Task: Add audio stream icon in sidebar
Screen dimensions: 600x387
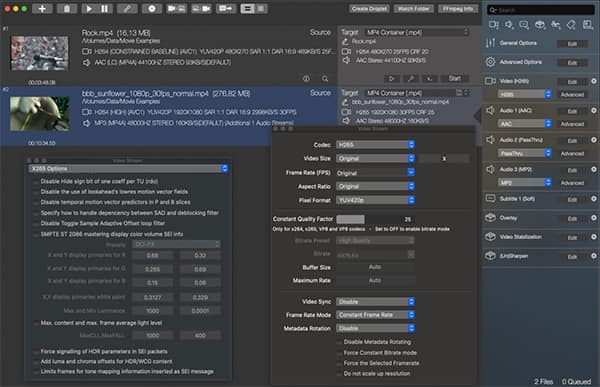Action: pos(509,25)
